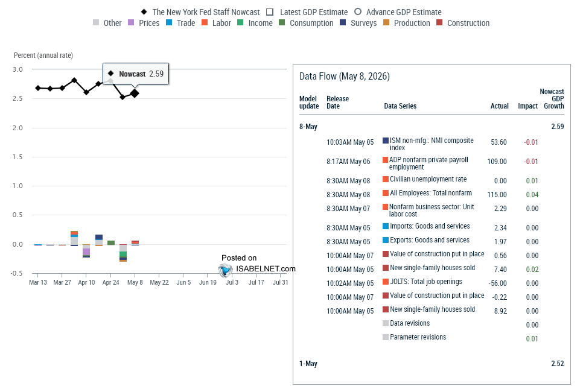583x392 pixels.
Task: Click the Apr 24 consumption green bar
Action: click(111, 242)
